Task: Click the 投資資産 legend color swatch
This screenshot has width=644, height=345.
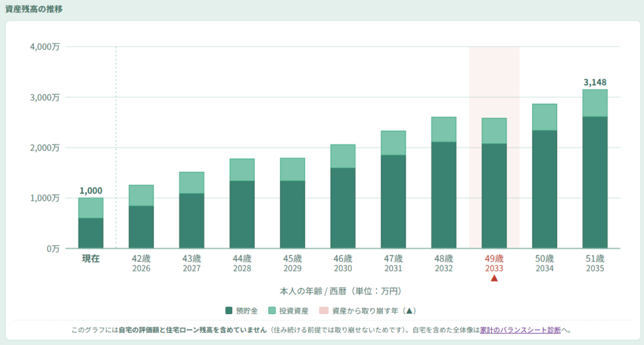Action: pos(272,310)
